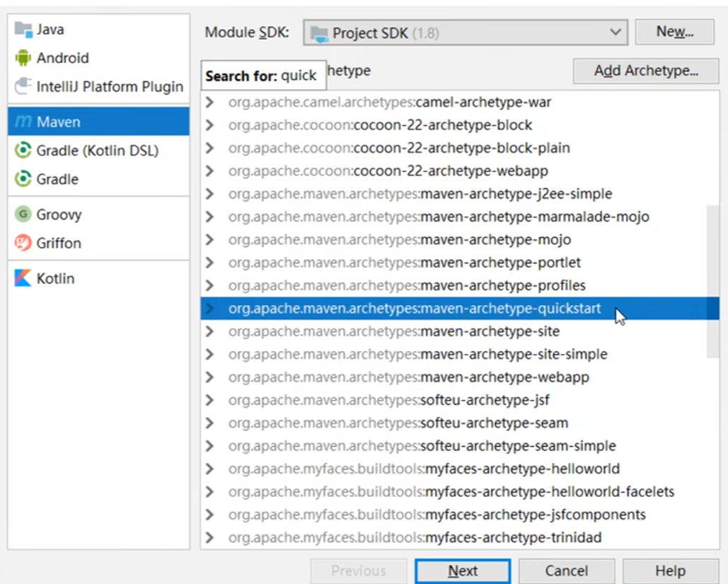The height and width of the screenshot is (584, 728).
Task: Expand camel-archetype-war archetype node
Action: pos(210,102)
